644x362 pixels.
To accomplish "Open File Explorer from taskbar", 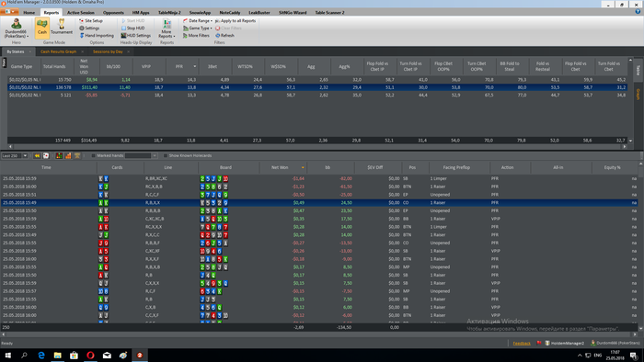I will pyautogui.click(x=57, y=356).
